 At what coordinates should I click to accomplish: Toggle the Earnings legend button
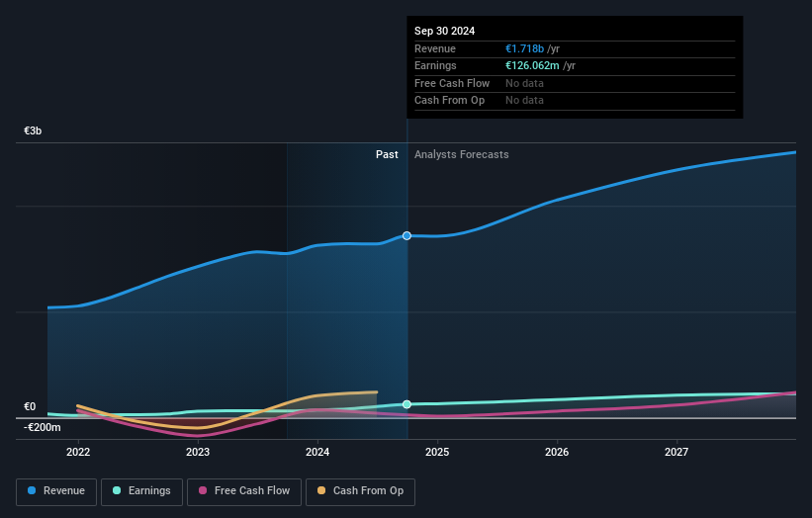[141, 491]
